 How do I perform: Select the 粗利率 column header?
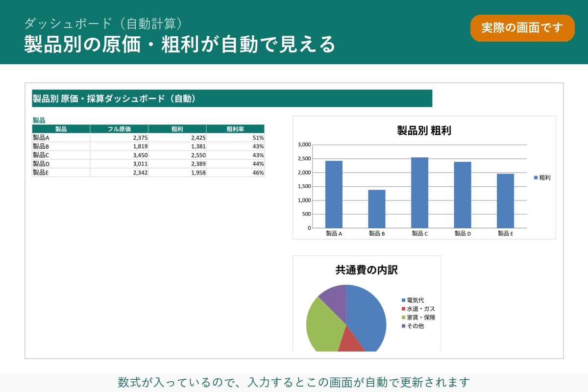pyautogui.click(x=235, y=129)
